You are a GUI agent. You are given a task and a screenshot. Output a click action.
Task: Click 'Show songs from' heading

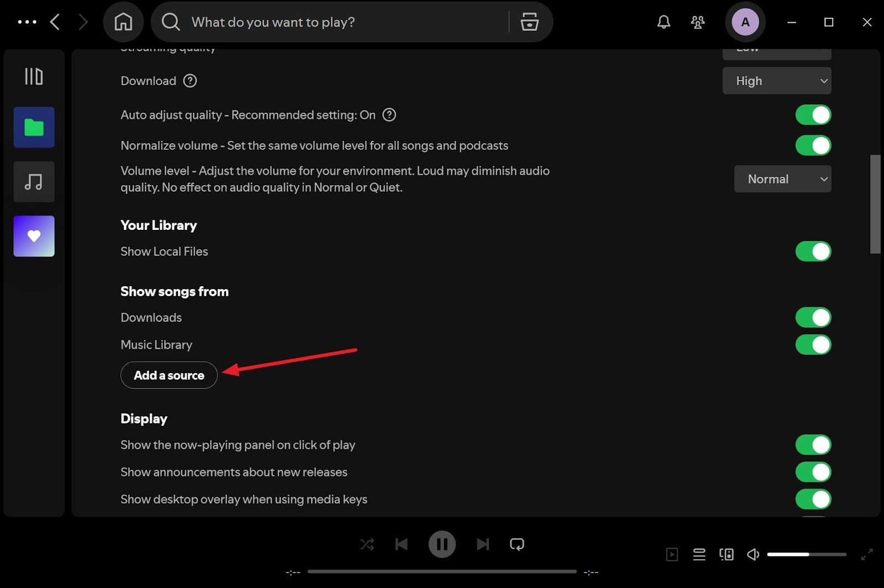pyautogui.click(x=175, y=291)
